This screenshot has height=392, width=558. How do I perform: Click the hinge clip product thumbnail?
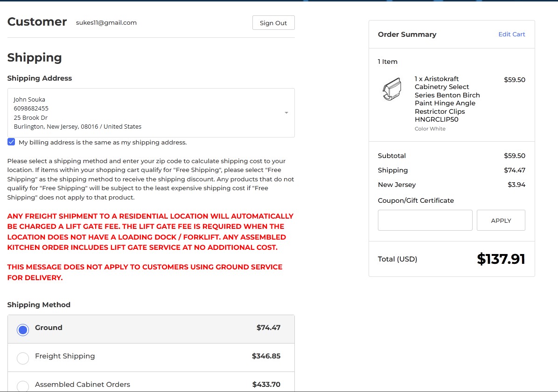392,89
